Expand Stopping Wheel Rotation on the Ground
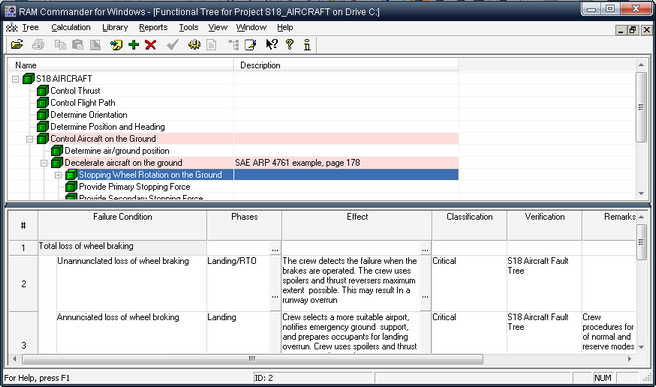The height and width of the screenshot is (387, 656). click(x=58, y=175)
